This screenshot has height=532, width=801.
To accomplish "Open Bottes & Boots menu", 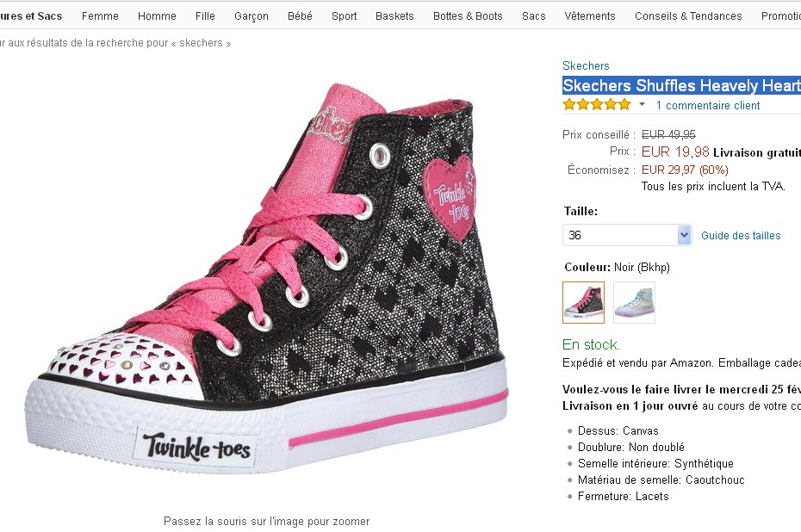I will [468, 16].
